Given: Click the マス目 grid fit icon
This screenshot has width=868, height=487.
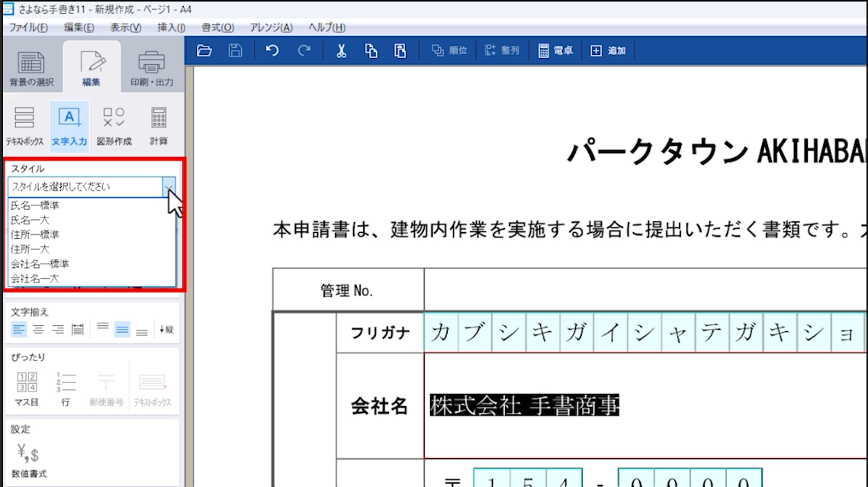Looking at the screenshot, I should pos(27,389).
